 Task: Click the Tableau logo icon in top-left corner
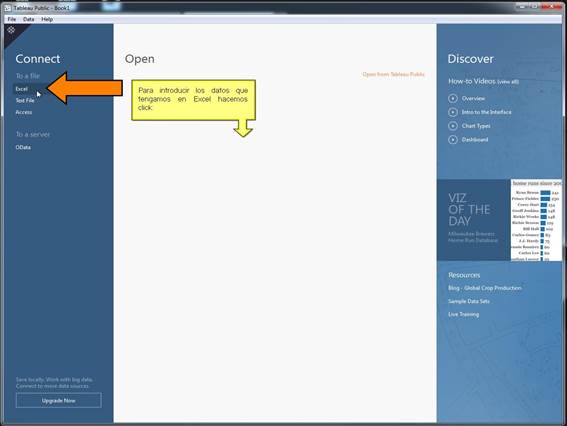[11, 30]
